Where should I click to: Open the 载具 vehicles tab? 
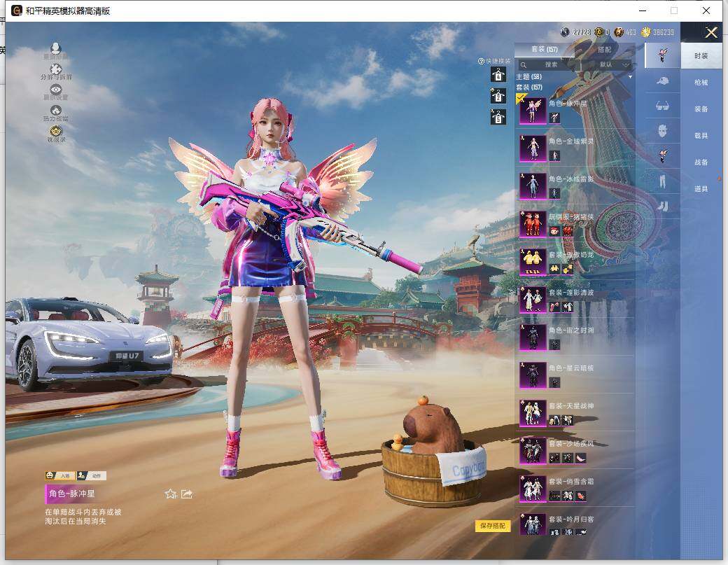(701, 136)
